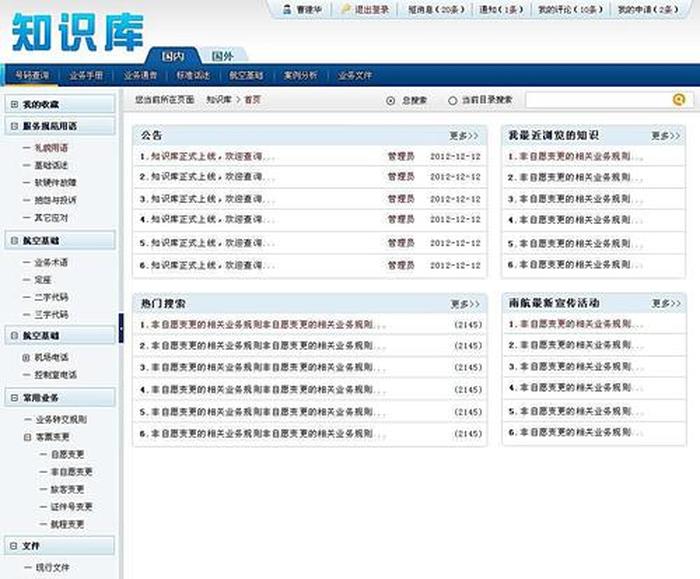Click the search text input field
The image size is (700, 579).
pyautogui.click(x=596, y=100)
